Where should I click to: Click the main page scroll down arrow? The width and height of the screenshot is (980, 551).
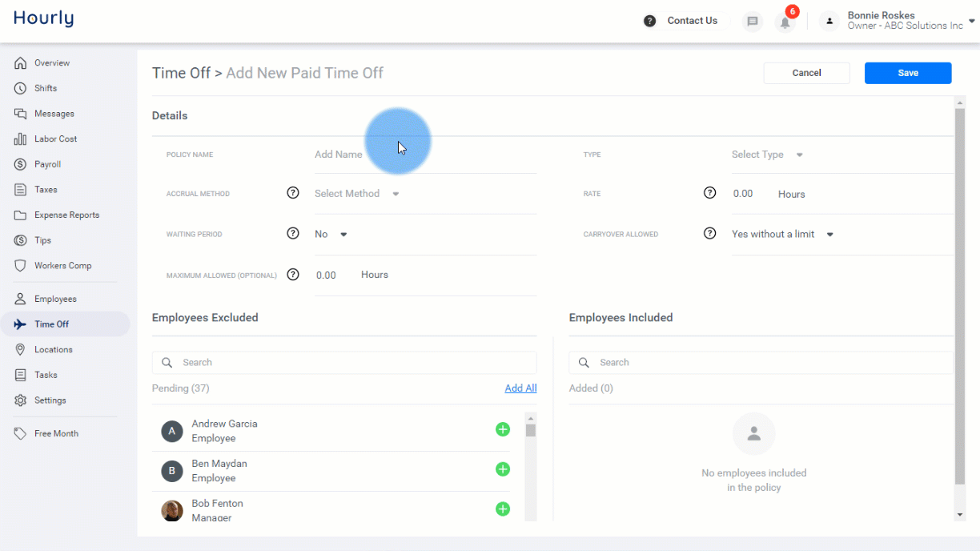coord(960,515)
